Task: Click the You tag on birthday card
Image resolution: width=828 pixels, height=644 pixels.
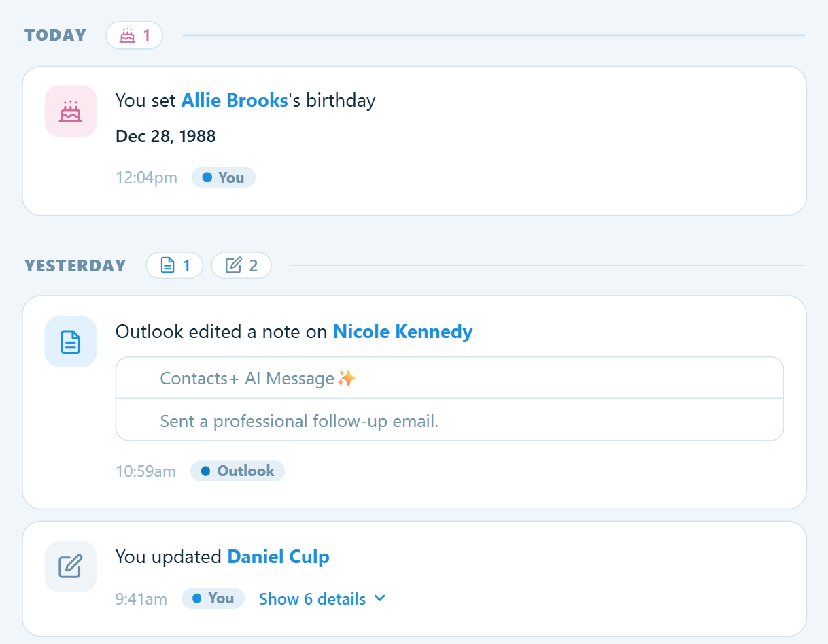Action: [224, 177]
